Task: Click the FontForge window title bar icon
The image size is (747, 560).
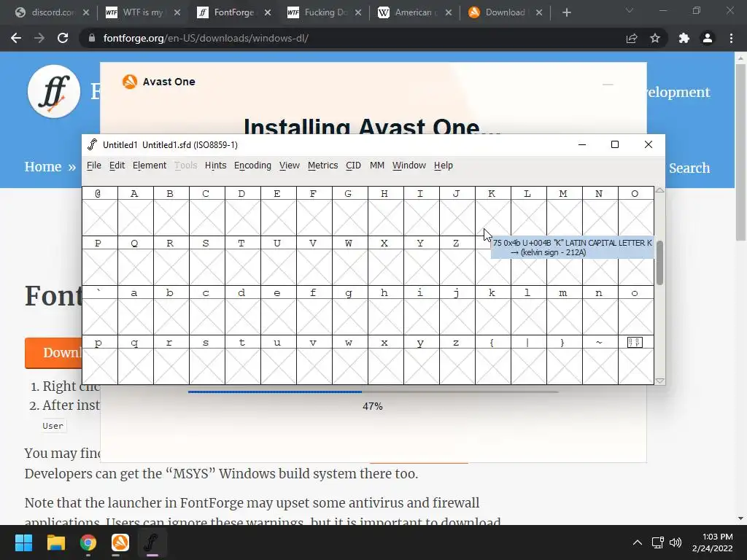Action: (x=93, y=144)
